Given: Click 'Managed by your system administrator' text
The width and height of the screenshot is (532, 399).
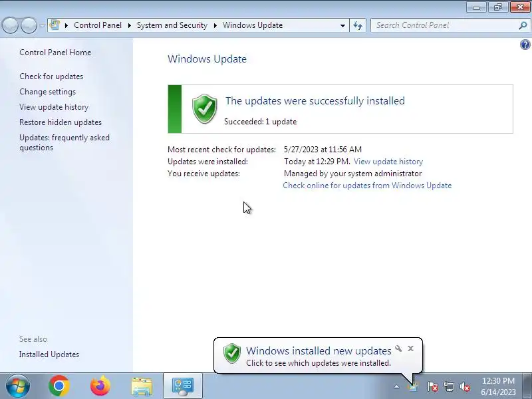Looking at the screenshot, I should tap(353, 174).
